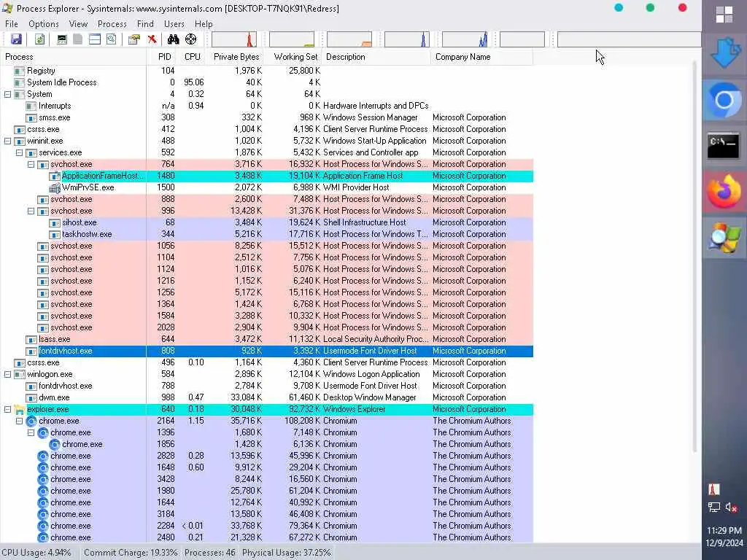The image size is (747, 560).
Task: Click the Chromium icon of chrome.exe PID 2164
Action: [31, 421]
